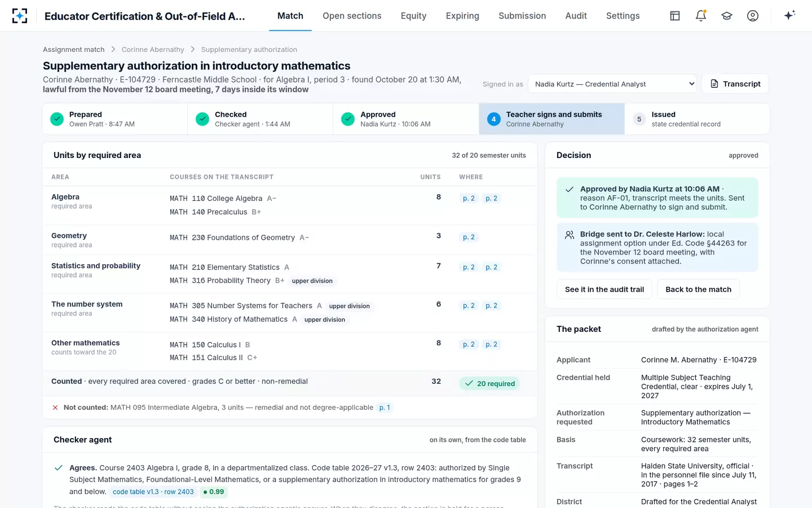The image size is (812, 508).
Task: Switch to the Open sections tab
Action: point(352,16)
